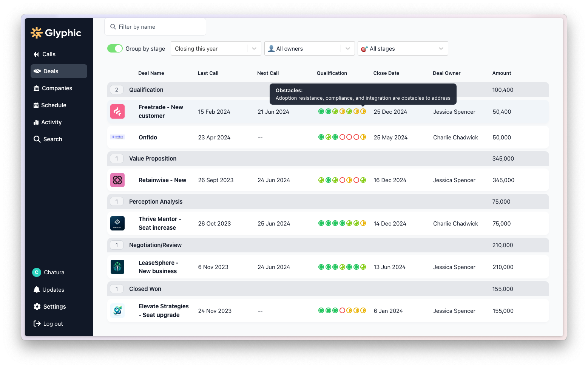Image resolution: width=588 pixels, height=368 pixels.
Task: Open Search in sidebar
Action: 59,139
